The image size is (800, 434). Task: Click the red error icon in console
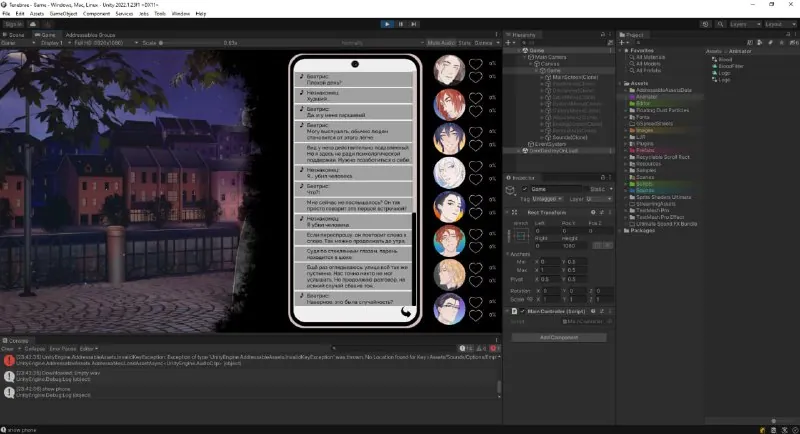tap(9, 360)
